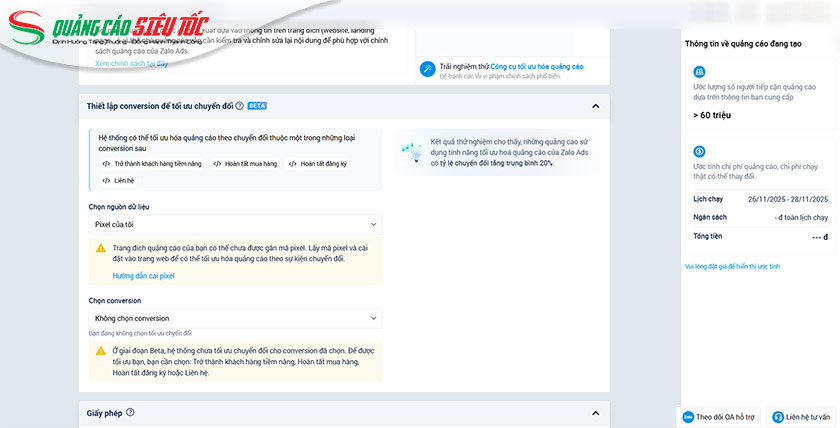This screenshot has height=428, width=840.
Task: Open the Hướng dẫn cài pixel link
Action: 143,275
